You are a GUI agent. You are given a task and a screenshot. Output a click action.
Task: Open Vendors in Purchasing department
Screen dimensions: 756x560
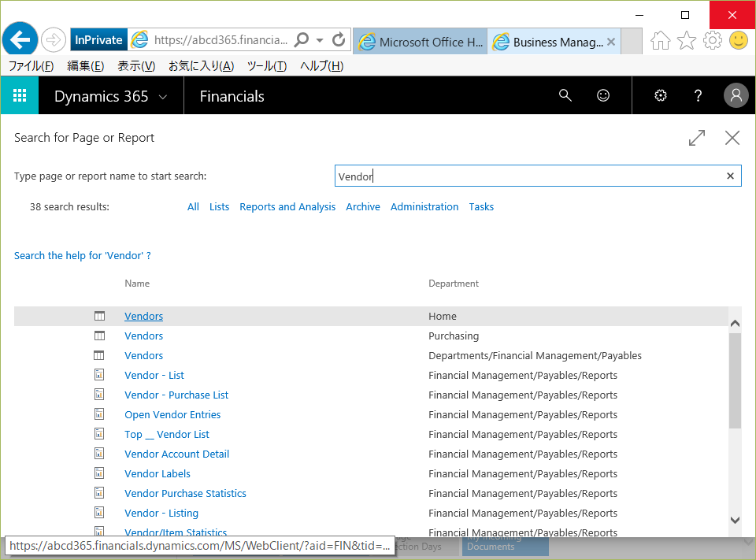point(143,336)
